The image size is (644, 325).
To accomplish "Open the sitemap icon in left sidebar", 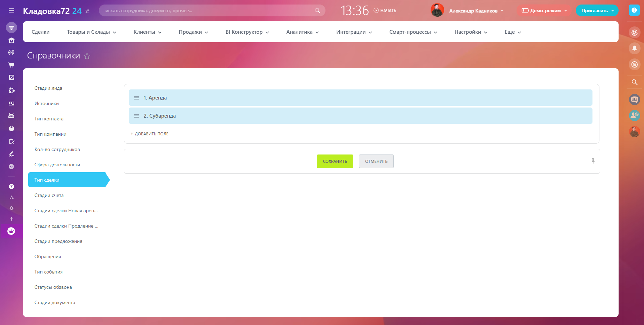I will click(x=11, y=197).
